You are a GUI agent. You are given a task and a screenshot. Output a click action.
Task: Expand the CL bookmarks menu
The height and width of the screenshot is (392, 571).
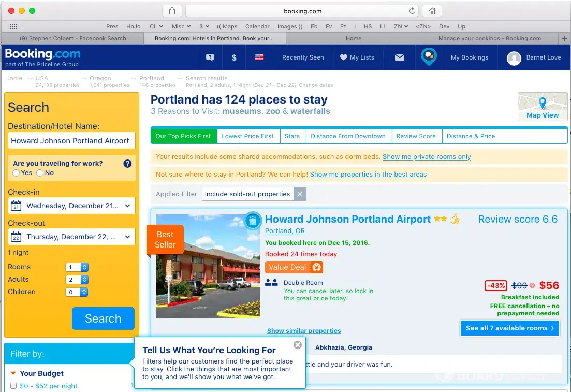pyautogui.click(x=156, y=26)
